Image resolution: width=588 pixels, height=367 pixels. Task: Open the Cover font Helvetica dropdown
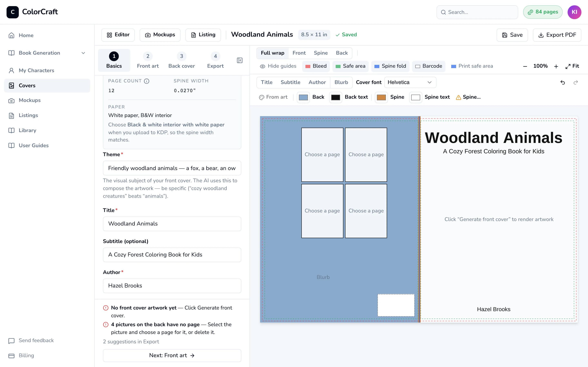click(410, 83)
